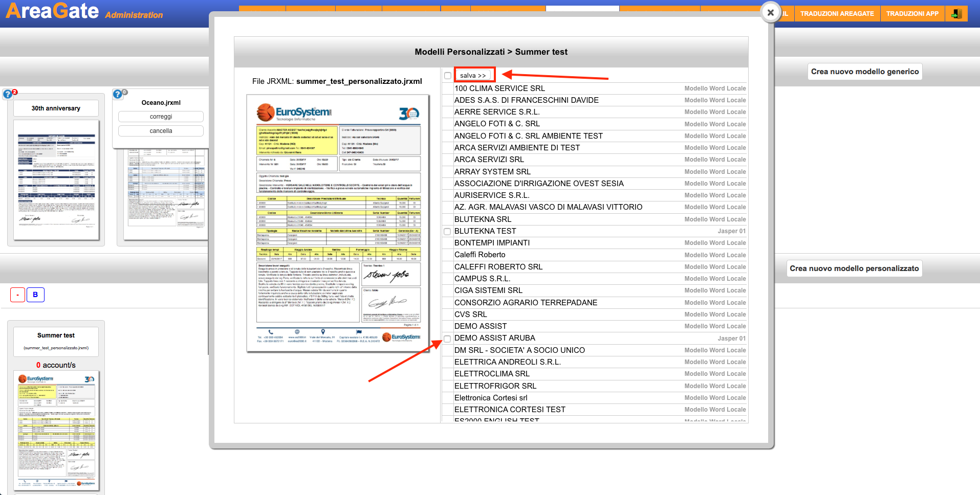Viewport: 980px width, 495px height.
Task: Select Elettronica Cortesi srl row
Action: pos(594,398)
